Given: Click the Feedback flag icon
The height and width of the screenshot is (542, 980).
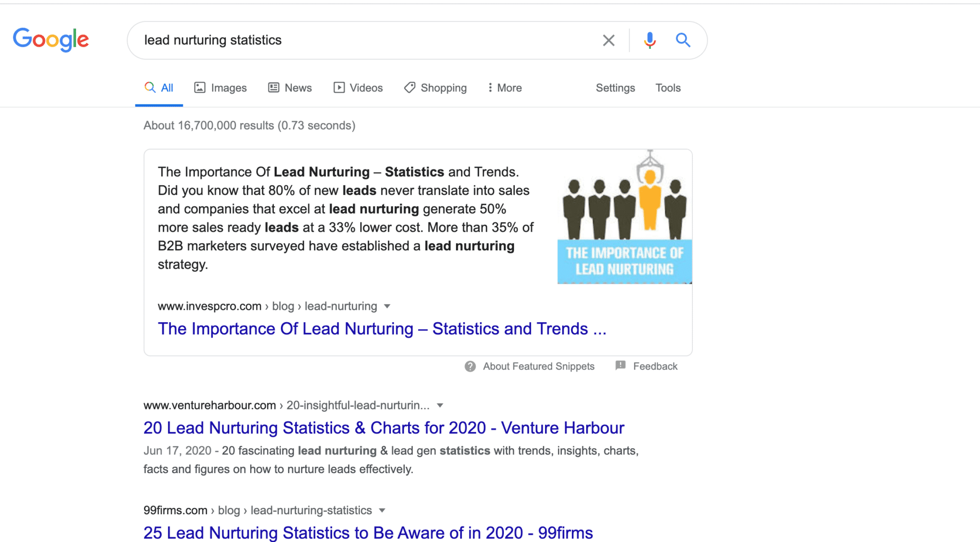Looking at the screenshot, I should [x=621, y=366].
